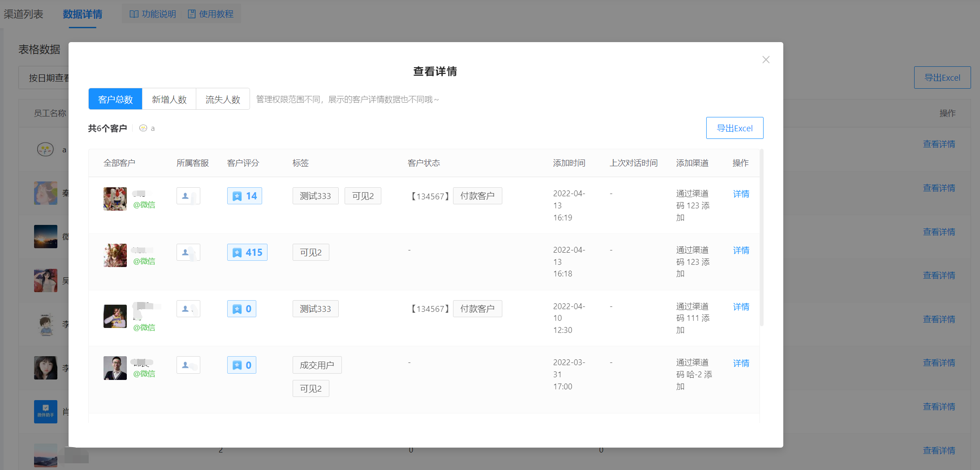Click the 测试333 tag in the 2022-04-10 row

315,309
